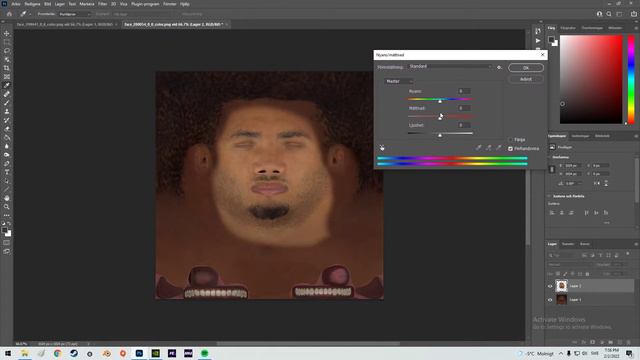Click the more options dots in Properties
640x360 pixels.
pyautogui.click(x=607, y=223)
